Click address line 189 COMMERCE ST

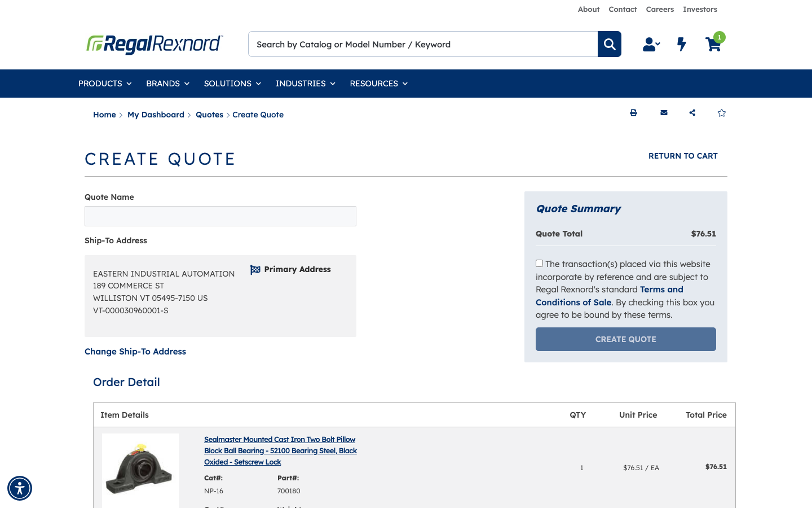[129, 286]
